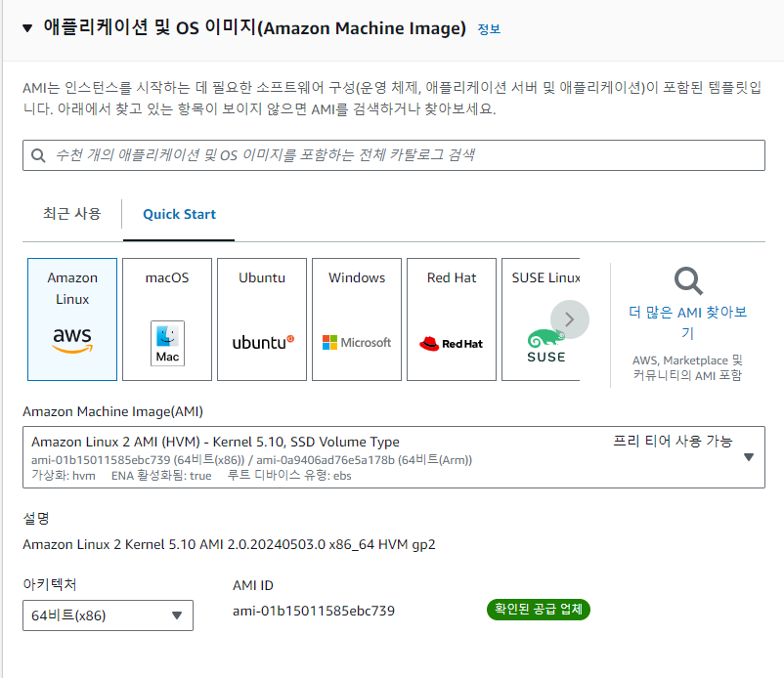This screenshot has height=678, width=784.
Task: Show more OS options with right arrow
Action: click(570, 319)
